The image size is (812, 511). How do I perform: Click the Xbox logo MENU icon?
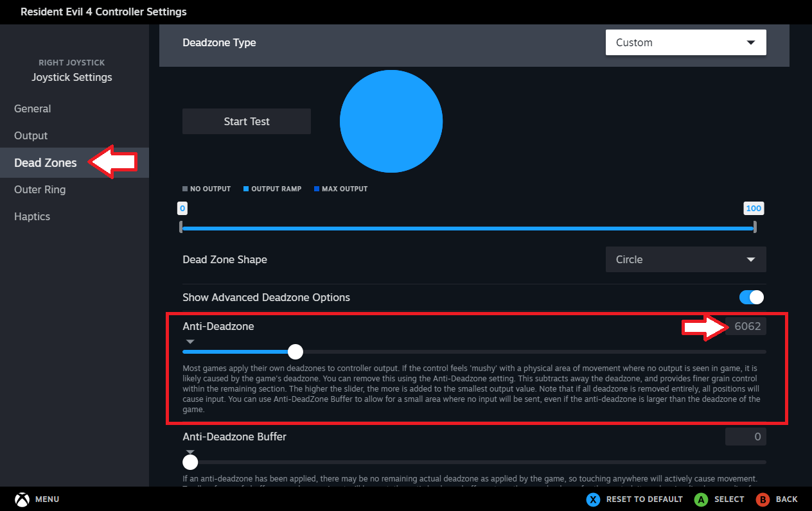(x=22, y=499)
